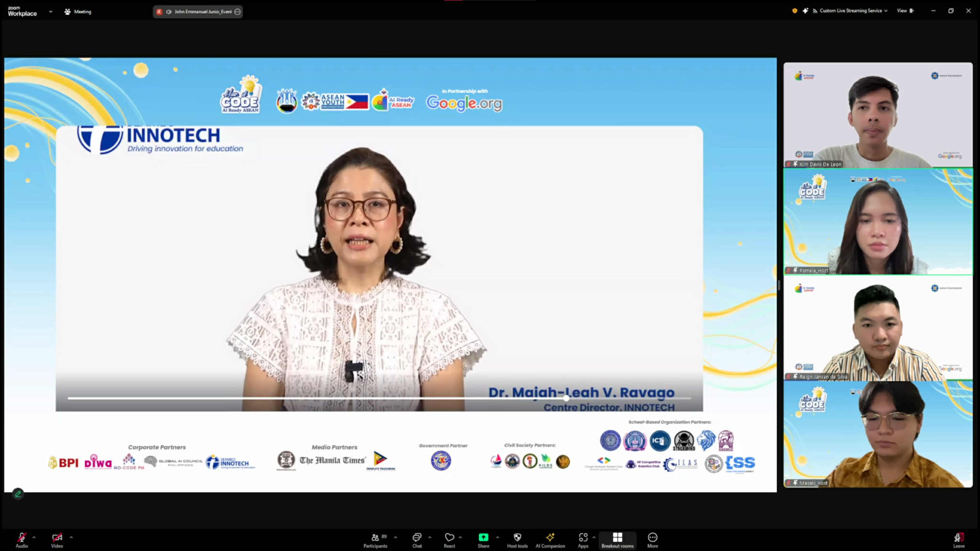Open the Chat panel

pyautogui.click(x=417, y=540)
